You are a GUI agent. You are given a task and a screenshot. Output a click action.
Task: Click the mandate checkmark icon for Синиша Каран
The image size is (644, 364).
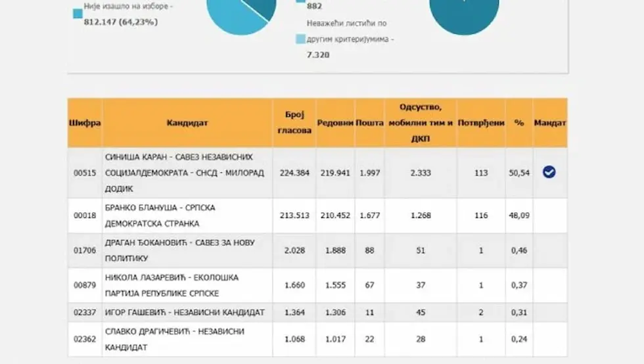click(549, 172)
